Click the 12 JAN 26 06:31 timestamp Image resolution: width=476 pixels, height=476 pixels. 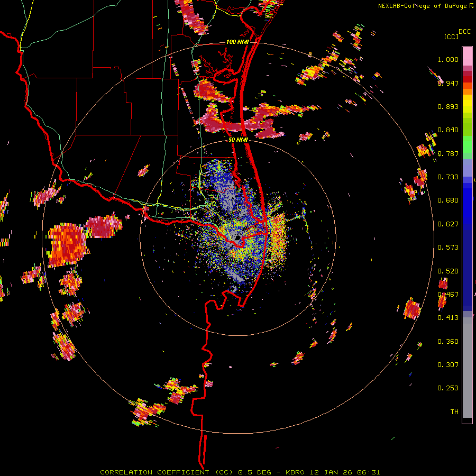point(345,472)
